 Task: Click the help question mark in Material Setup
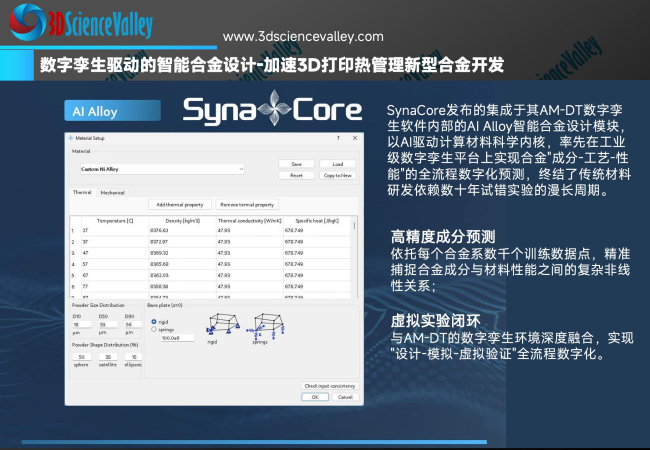point(338,138)
